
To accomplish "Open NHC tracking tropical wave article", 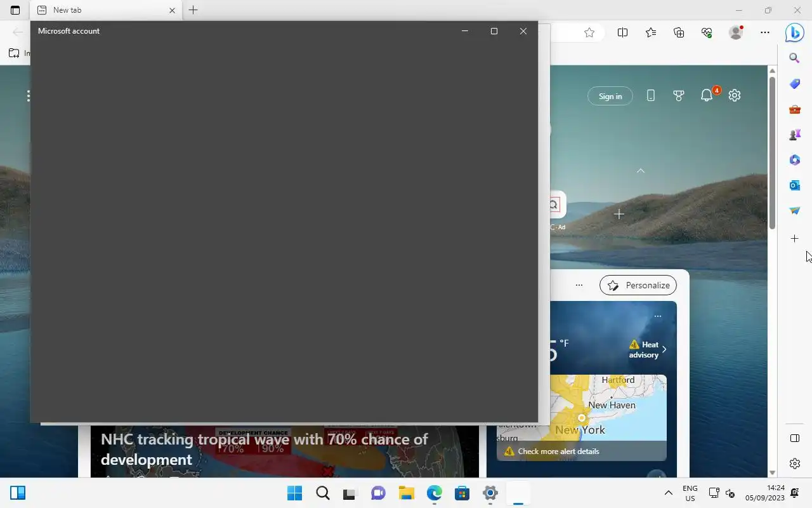I will pyautogui.click(x=265, y=450).
